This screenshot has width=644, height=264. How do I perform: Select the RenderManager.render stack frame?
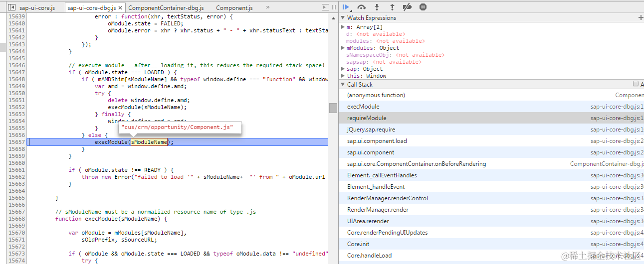[x=491, y=210]
